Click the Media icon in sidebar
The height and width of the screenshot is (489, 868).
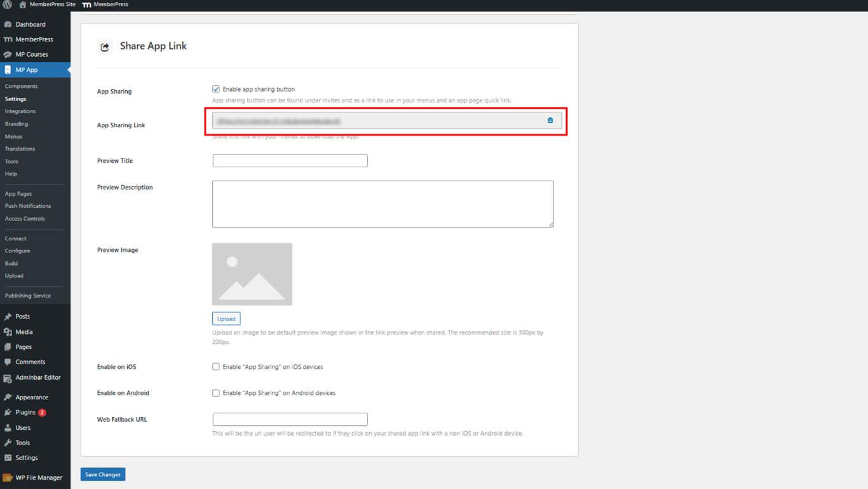tap(8, 332)
